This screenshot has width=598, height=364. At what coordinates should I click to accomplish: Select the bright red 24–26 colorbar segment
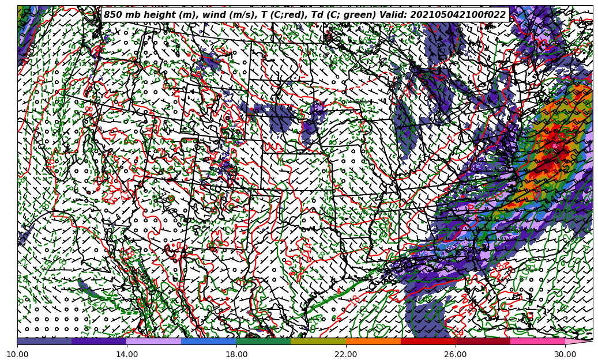[428, 341]
